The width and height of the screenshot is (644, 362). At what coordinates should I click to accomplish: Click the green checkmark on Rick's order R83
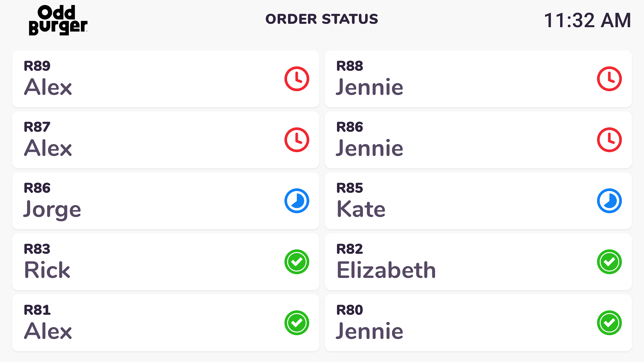tap(297, 262)
